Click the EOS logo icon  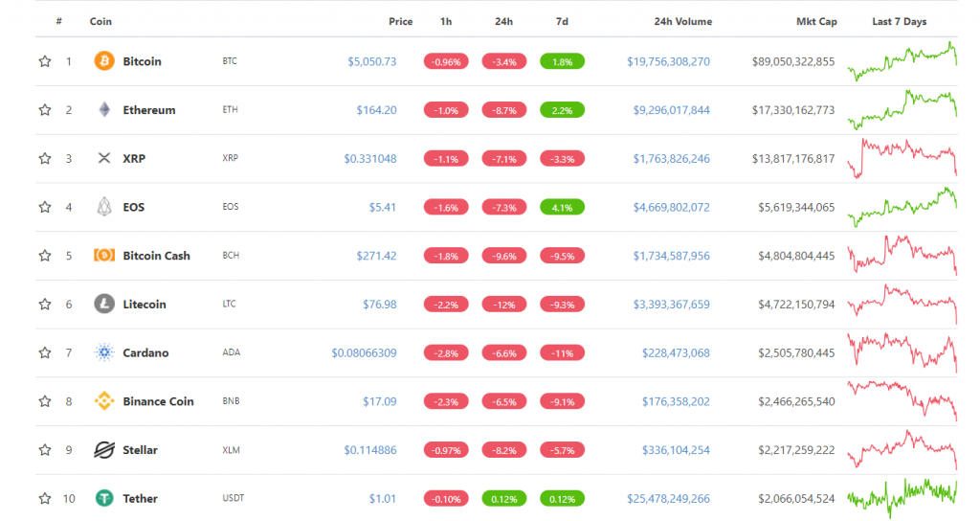tap(104, 207)
